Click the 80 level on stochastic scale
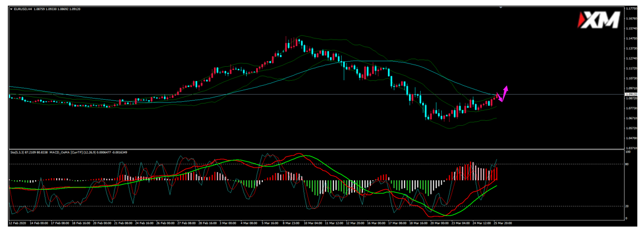Screen dimensions: 644x231 click(627, 164)
